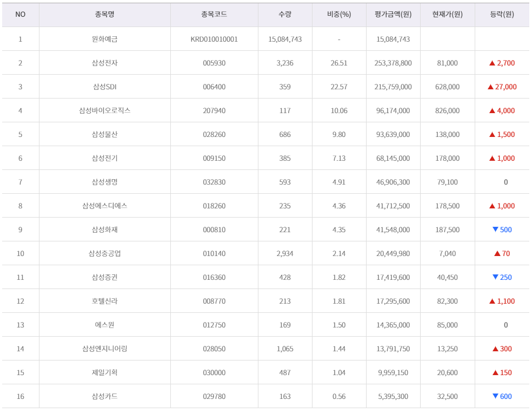Click stock code 030000
532x413 pixels.
coord(214,372)
